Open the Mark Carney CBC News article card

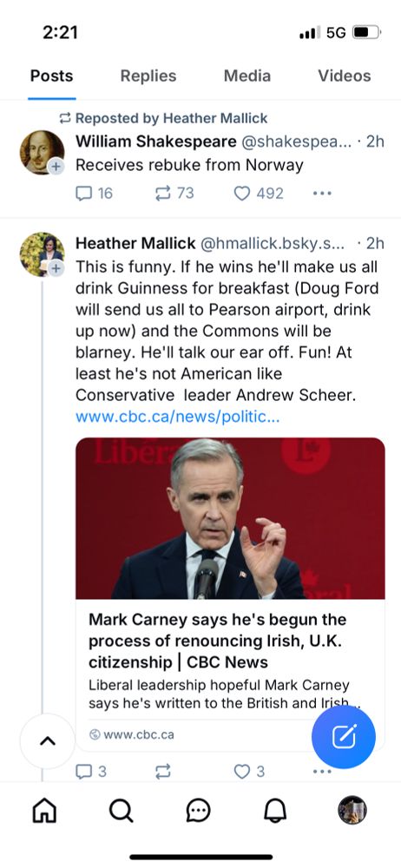[230, 594]
